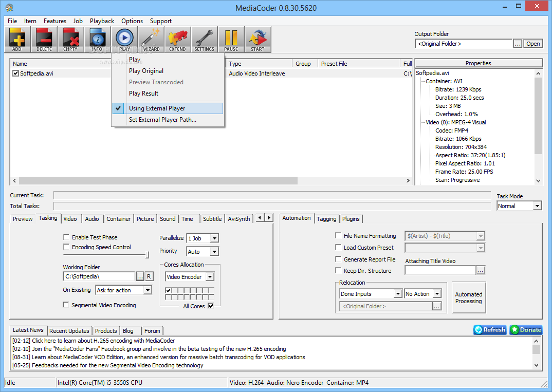
Task: Browse output folder with ... button
Action: (x=518, y=44)
